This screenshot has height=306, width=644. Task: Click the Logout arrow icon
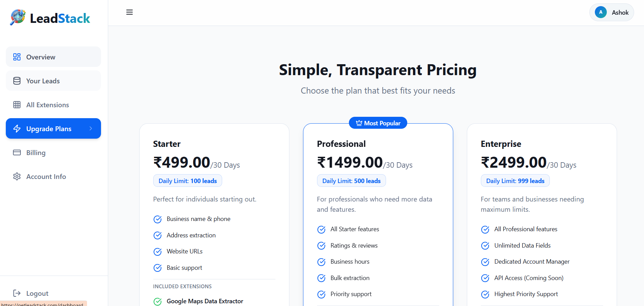(16, 293)
